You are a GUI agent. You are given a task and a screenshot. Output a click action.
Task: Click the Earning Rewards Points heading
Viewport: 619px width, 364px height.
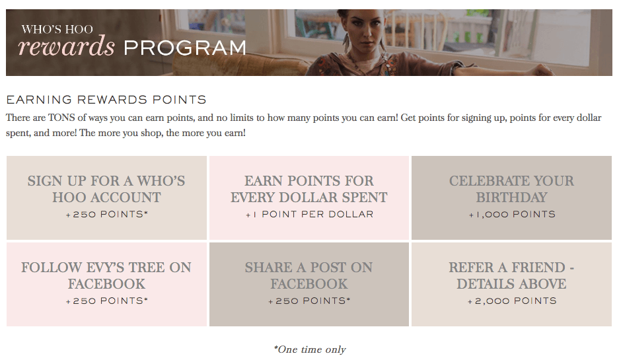pos(106,100)
